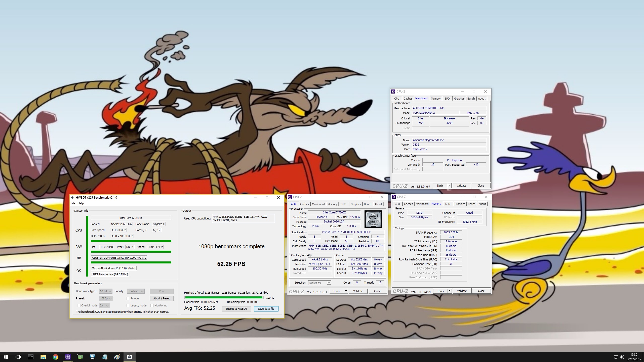Click the Used CPU capabilities text box
The height and width of the screenshot is (362, 644).
point(243,218)
